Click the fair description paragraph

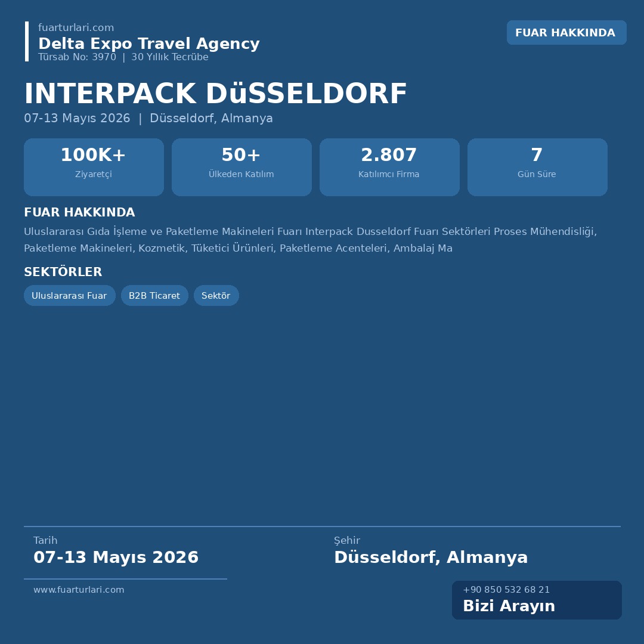310,240
